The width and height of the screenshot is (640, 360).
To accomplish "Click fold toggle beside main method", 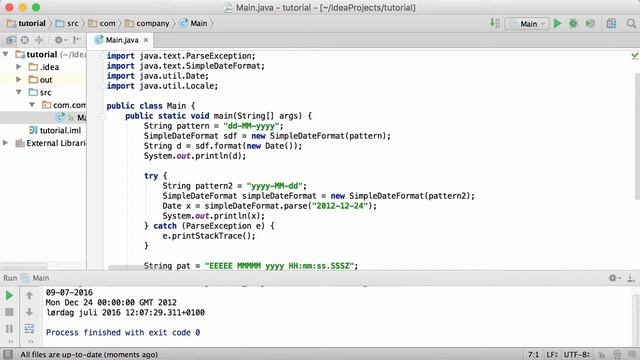I will (x=102, y=116).
